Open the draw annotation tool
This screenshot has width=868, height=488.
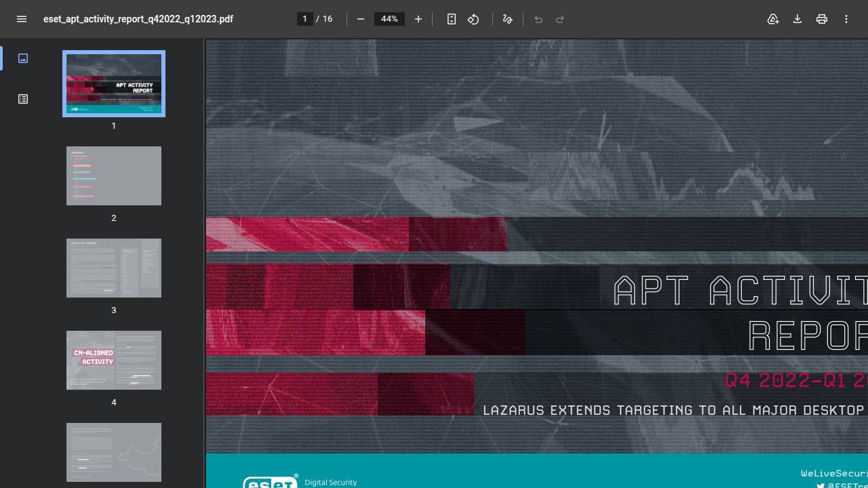(x=507, y=19)
